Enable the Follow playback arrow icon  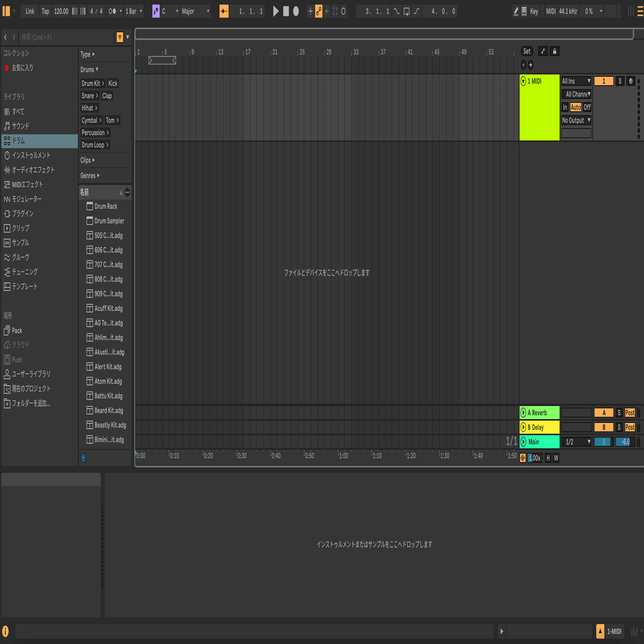tap(224, 12)
